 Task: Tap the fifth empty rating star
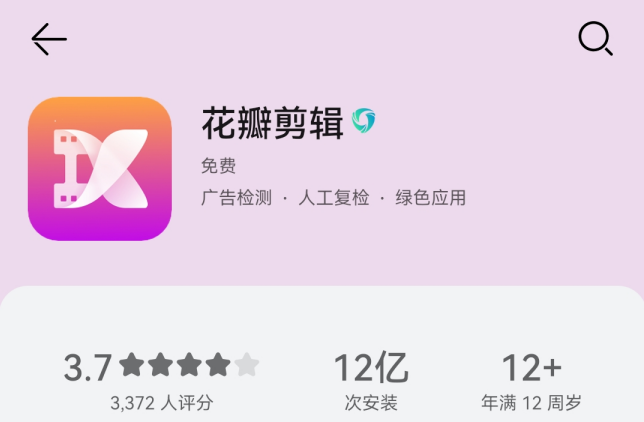pyautogui.click(x=247, y=364)
